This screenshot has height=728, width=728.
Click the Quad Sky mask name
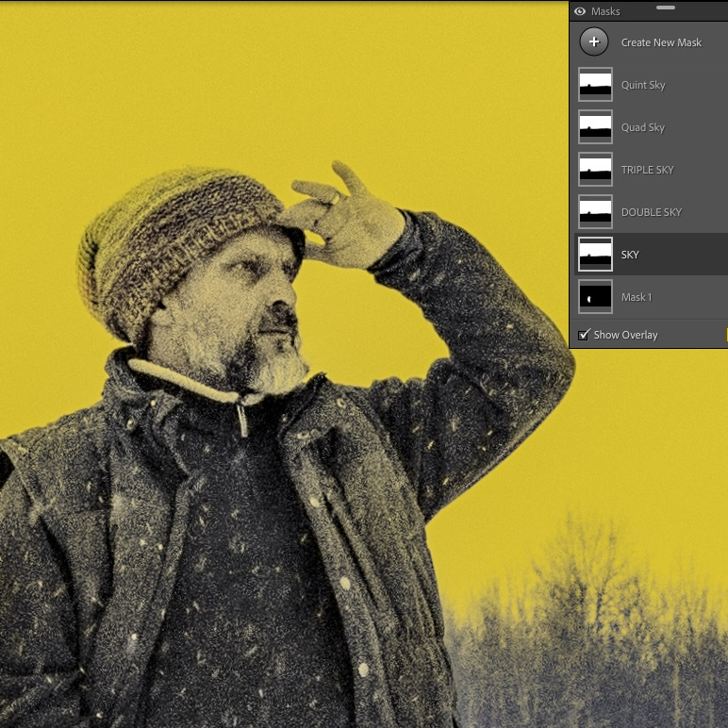[x=642, y=127]
